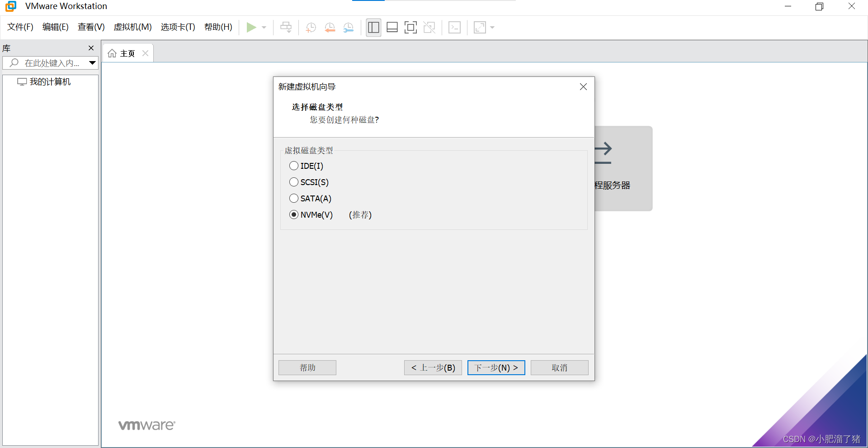Viewport: 868px width, 448px height.
Task: Click the green power-on play icon
Action: [251, 28]
